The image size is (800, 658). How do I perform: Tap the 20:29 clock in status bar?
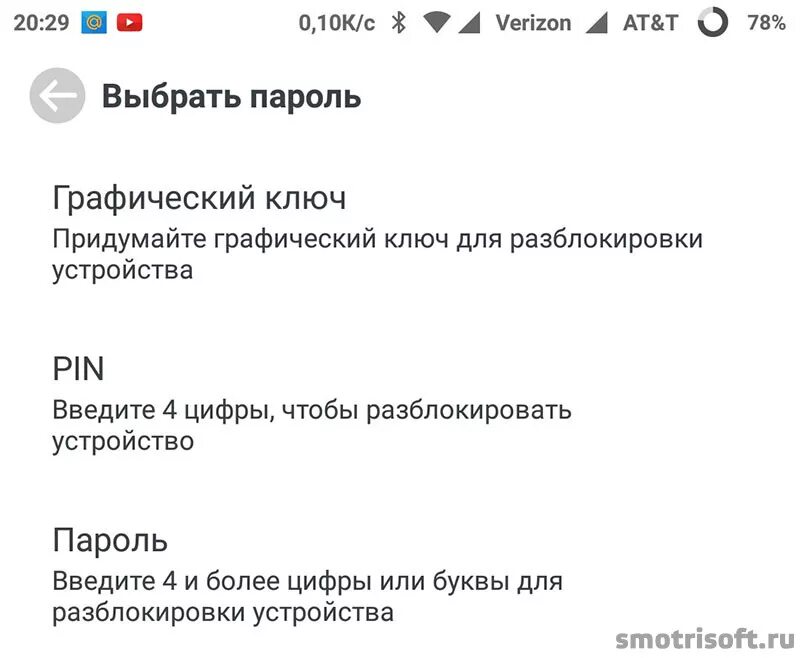[x=41, y=23]
